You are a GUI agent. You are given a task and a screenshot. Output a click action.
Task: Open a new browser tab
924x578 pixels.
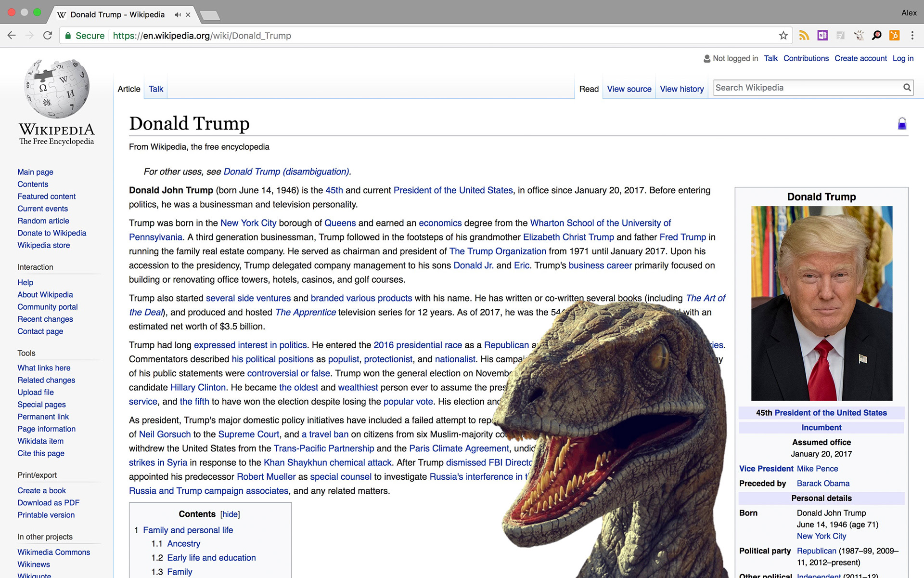point(210,15)
